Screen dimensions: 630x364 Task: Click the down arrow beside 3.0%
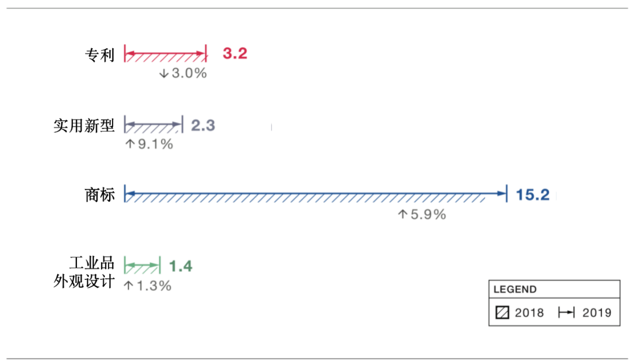click(163, 73)
